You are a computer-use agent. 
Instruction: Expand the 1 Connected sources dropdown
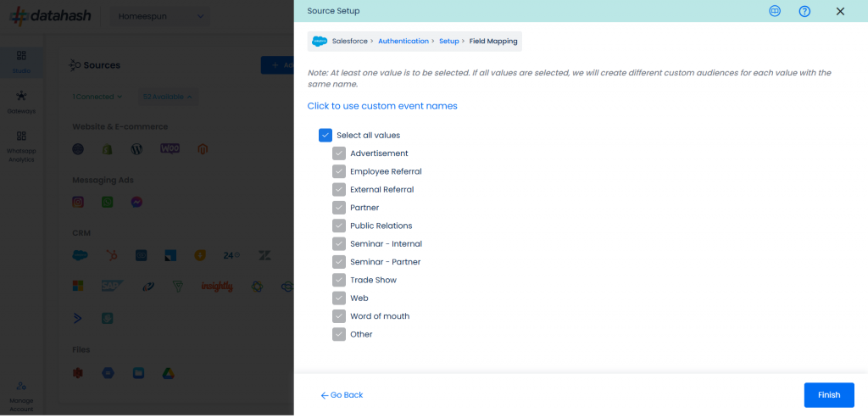pyautogui.click(x=97, y=97)
